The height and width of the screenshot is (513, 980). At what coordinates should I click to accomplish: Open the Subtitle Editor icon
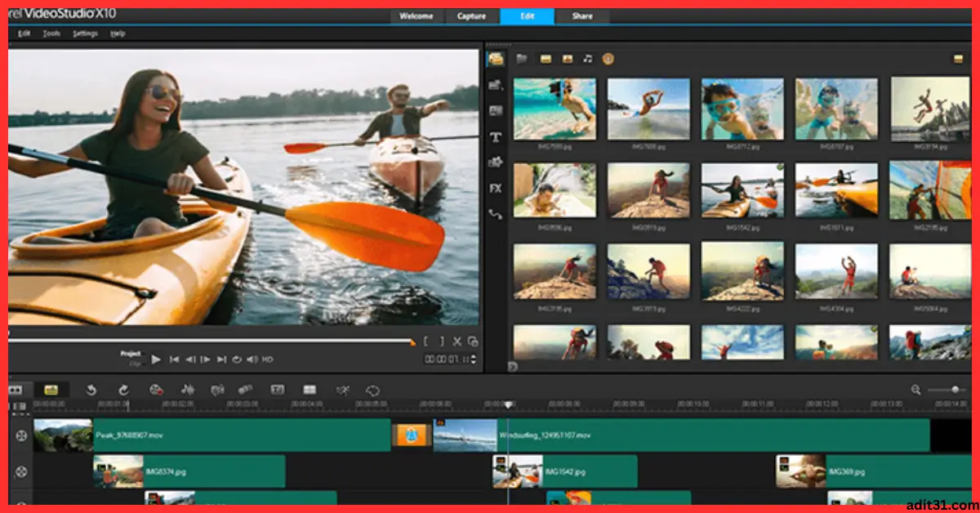pyautogui.click(x=277, y=390)
